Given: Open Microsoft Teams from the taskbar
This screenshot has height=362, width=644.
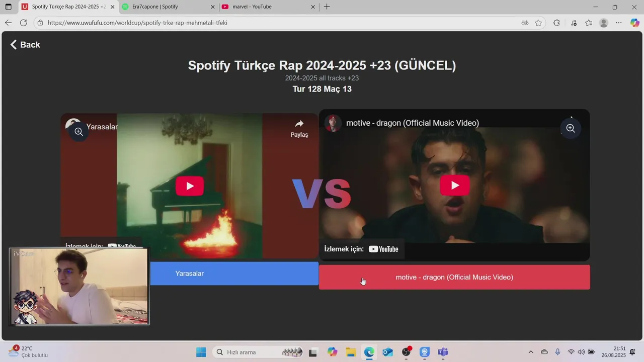Looking at the screenshot, I should pyautogui.click(x=443, y=352).
